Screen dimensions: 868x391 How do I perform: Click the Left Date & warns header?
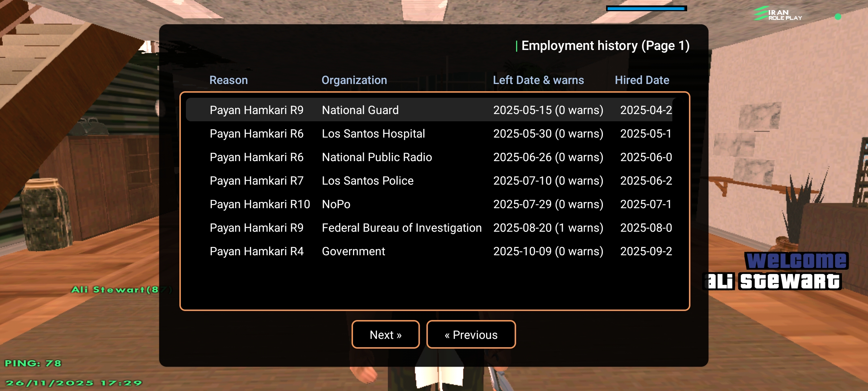(x=538, y=80)
